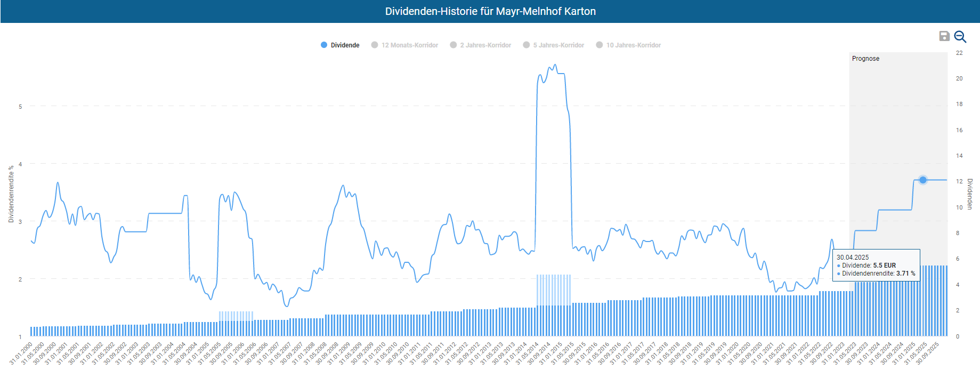Show the 10 Jahres-Korridor legend label
The width and height of the screenshot is (980, 370).
(633, 45)
